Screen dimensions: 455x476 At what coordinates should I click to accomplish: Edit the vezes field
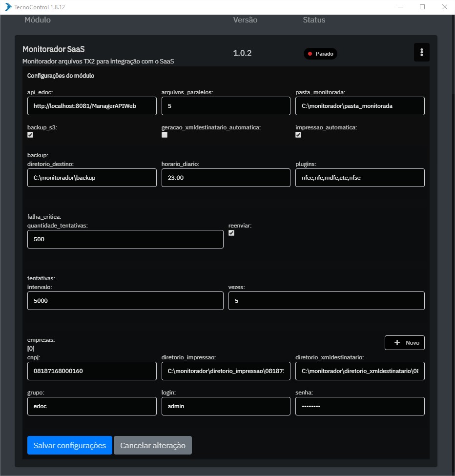pos(327,301)
